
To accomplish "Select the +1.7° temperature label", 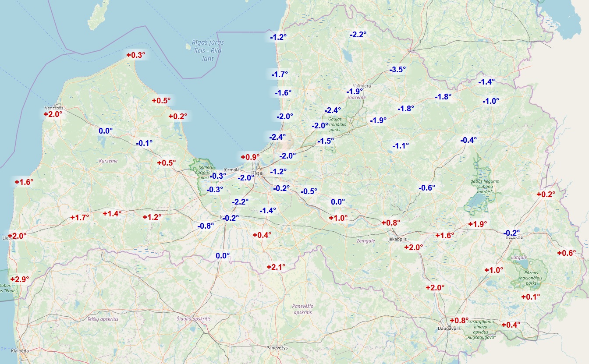I will click(x=79, y=217).
